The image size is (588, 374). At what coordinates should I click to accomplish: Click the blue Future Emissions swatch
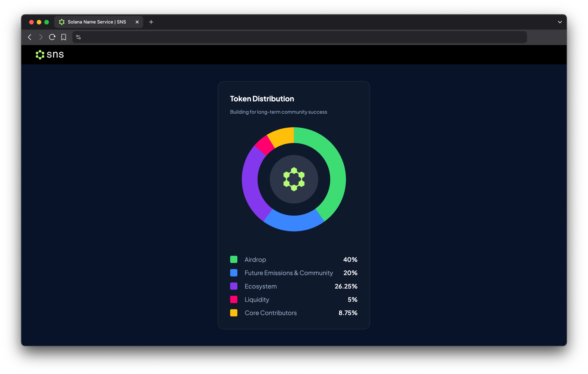234,273
